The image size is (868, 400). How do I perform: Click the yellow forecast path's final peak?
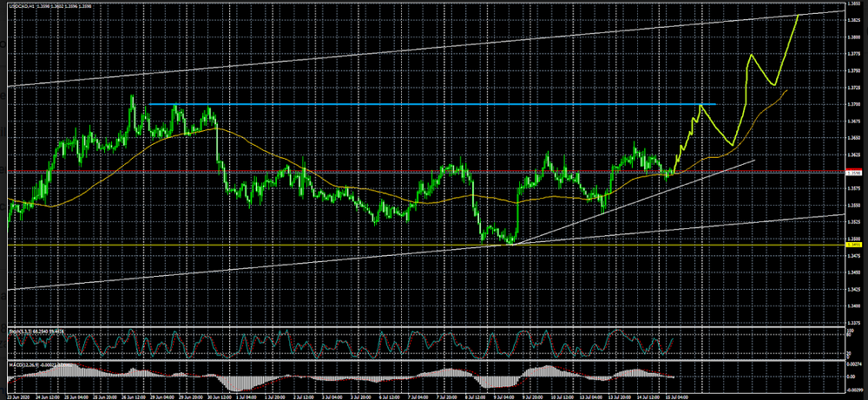[798, 16]
